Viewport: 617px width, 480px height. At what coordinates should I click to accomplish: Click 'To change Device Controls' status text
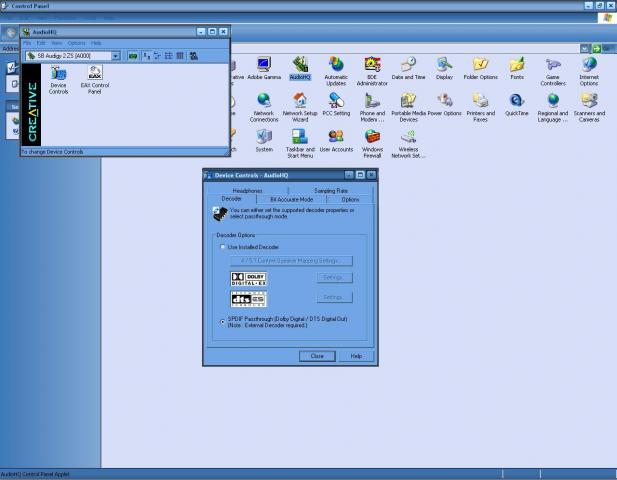click(x=52, y=152)
